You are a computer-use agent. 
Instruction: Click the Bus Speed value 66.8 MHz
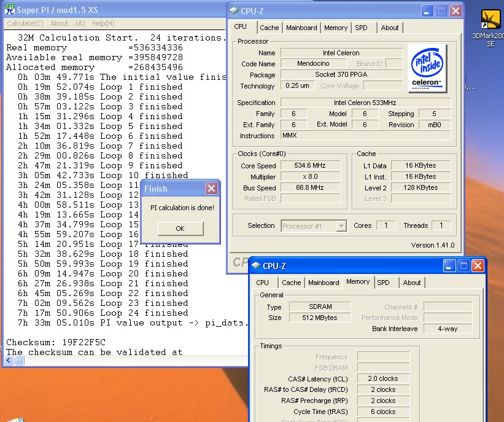tap(310, 187)
